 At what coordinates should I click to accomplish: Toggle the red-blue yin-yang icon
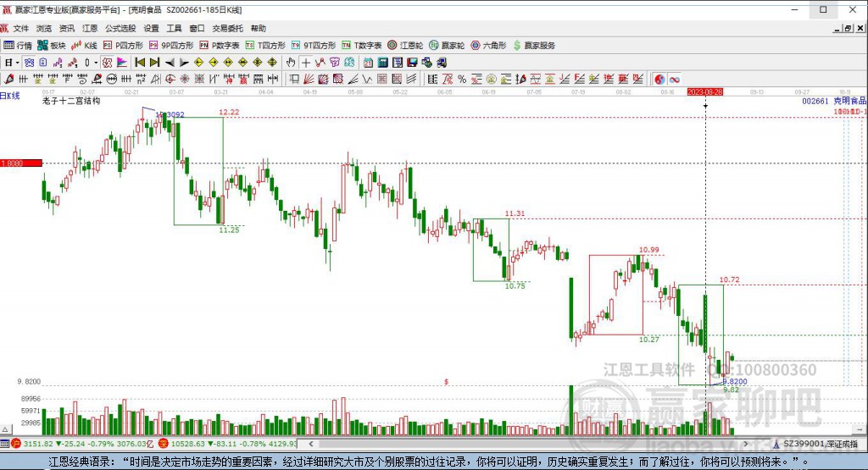tap(659, 79)
